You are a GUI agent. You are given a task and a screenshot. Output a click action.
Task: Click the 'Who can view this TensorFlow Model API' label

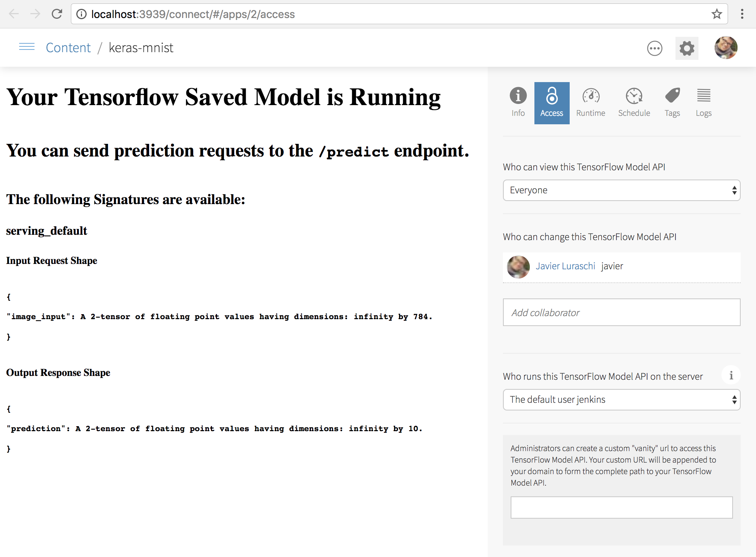pyautogui.click(x=584, y=167)
